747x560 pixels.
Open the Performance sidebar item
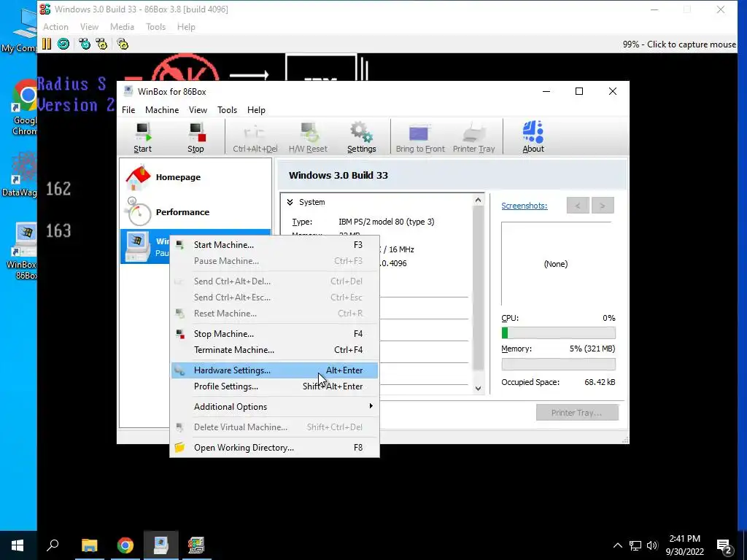[196, 212]
